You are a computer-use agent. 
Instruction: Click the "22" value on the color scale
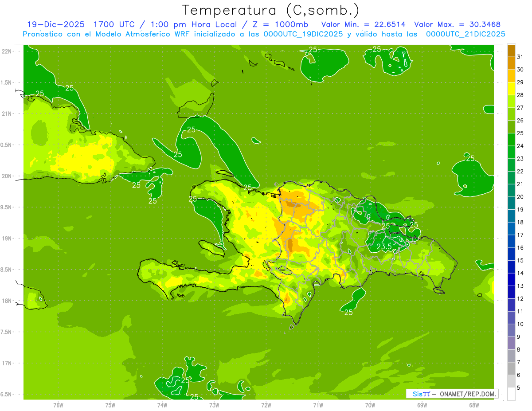coord(520,171)
